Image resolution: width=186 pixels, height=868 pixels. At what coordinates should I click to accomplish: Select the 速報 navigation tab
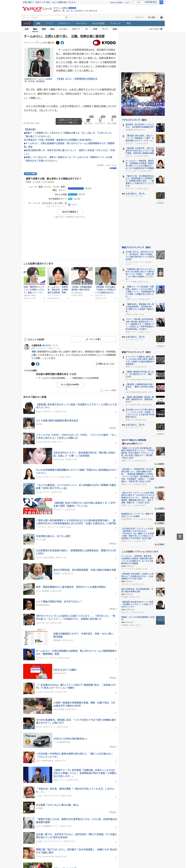[38, 24]
